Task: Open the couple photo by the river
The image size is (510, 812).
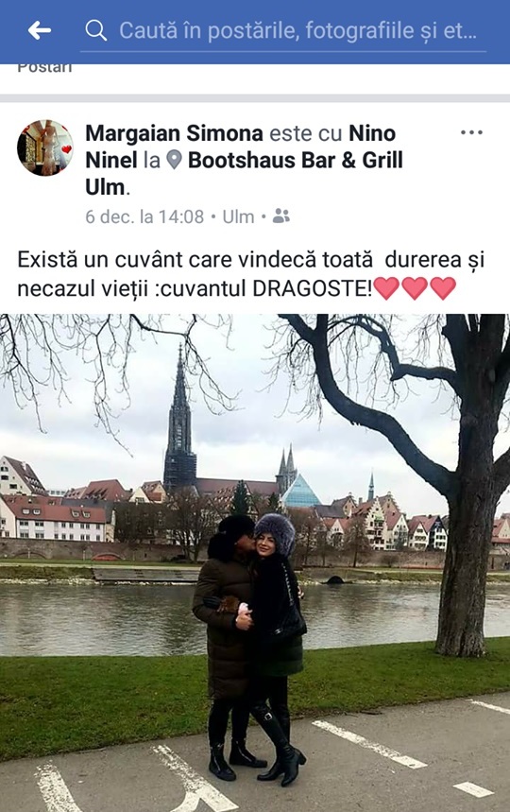Action: (x=255, y=562)
